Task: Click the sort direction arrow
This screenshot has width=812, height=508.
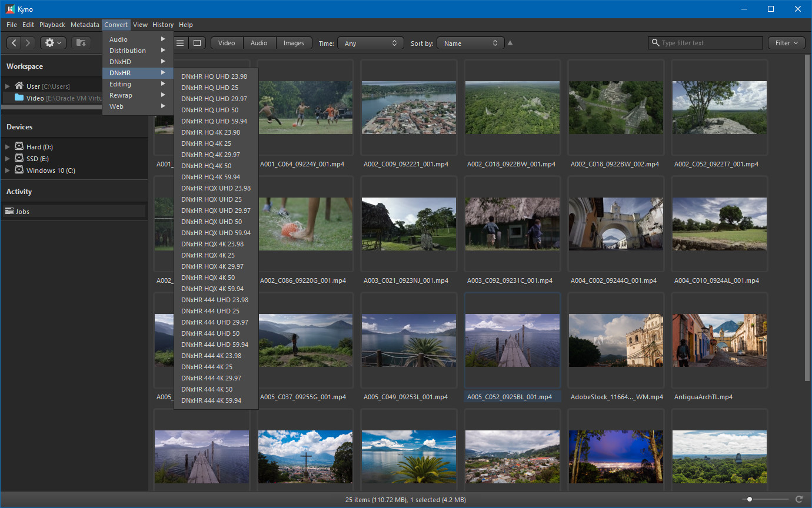Action: click(x=510, y=43)
